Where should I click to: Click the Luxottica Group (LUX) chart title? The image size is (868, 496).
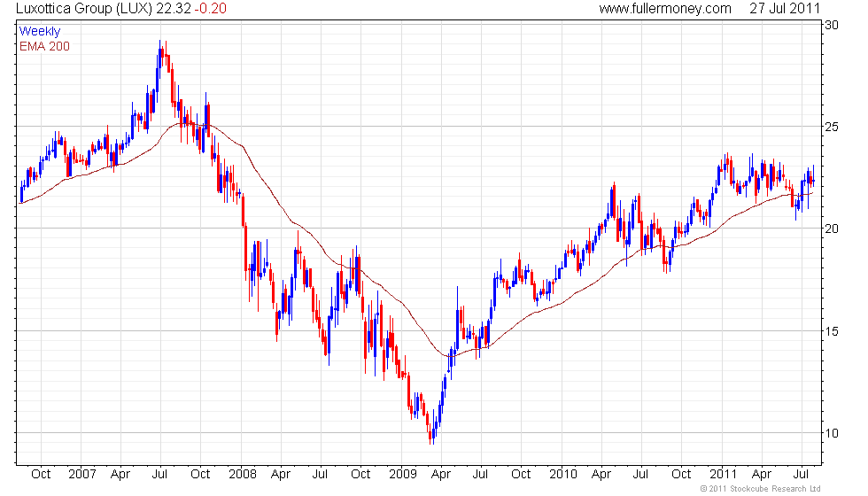click(83, 8)
